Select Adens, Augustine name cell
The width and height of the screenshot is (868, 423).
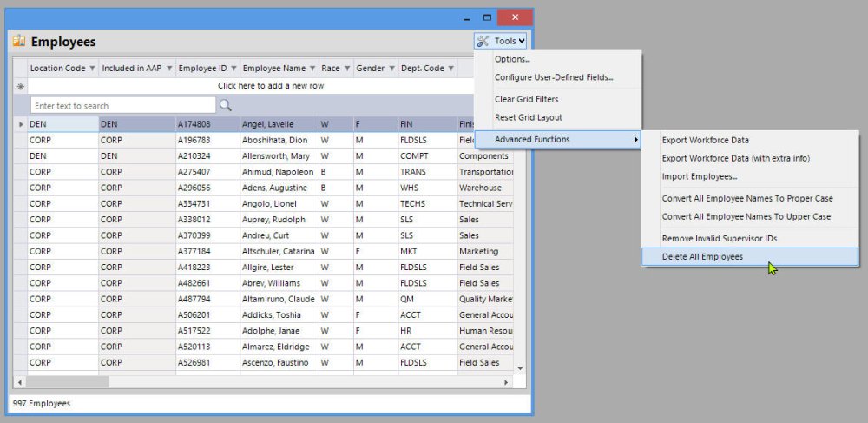coord(279,188)
